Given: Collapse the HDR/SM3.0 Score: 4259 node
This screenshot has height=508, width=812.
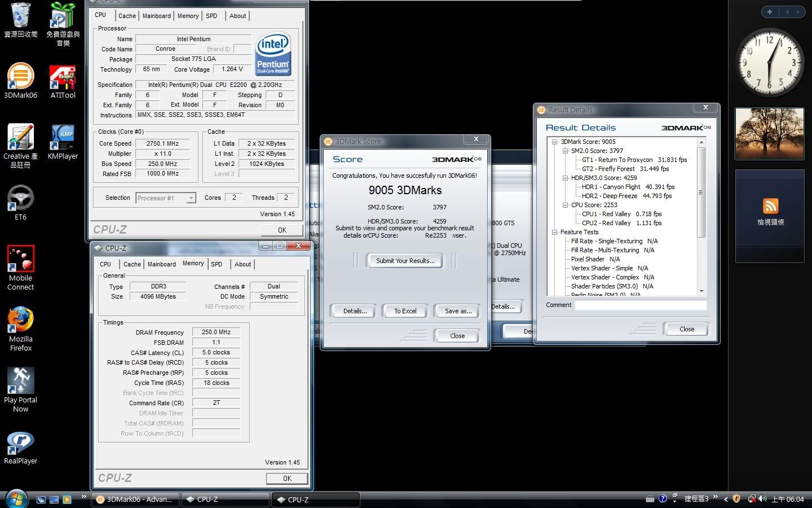Looking at the screenshot, I should (565, 178).
